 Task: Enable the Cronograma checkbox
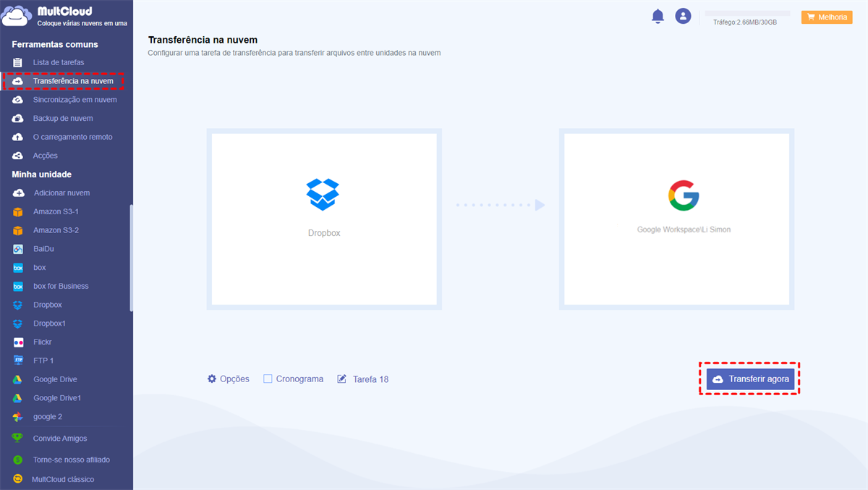point(268,379)
